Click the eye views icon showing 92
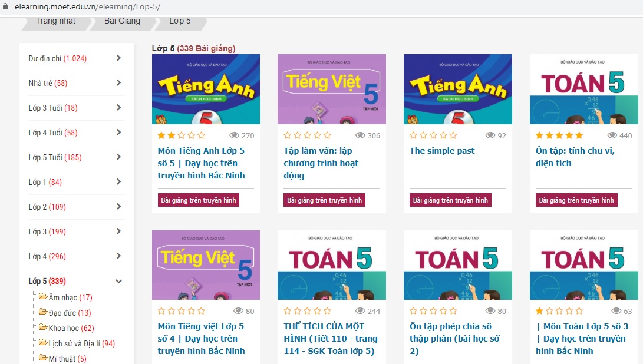Viewport: 643px width, 364px height. click(x=490, y=135)
